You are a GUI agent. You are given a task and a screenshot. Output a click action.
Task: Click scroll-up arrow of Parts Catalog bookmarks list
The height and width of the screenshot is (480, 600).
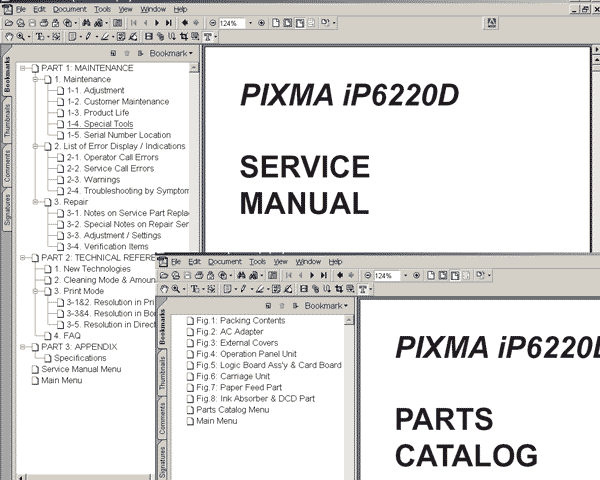[x=349, y=320]
